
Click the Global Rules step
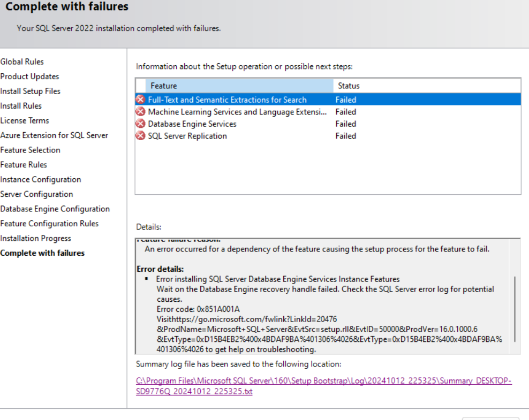click(x=22, y=62)
